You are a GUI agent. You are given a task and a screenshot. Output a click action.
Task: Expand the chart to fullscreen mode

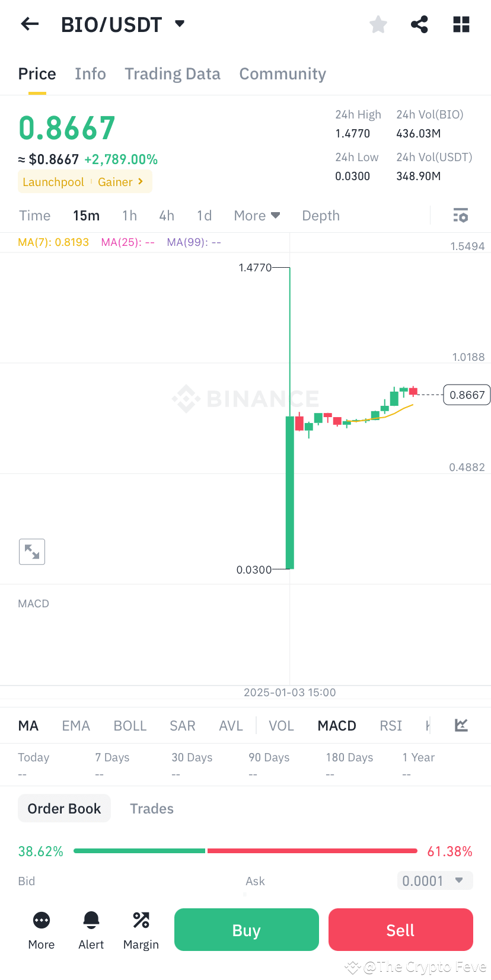31,551
